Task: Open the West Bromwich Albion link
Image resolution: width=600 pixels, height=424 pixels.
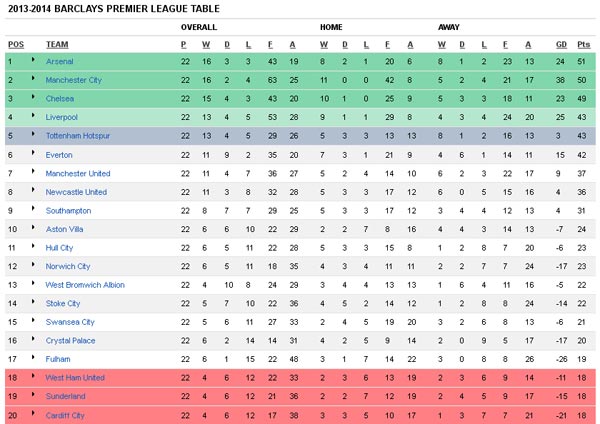Action: [85, 285]
